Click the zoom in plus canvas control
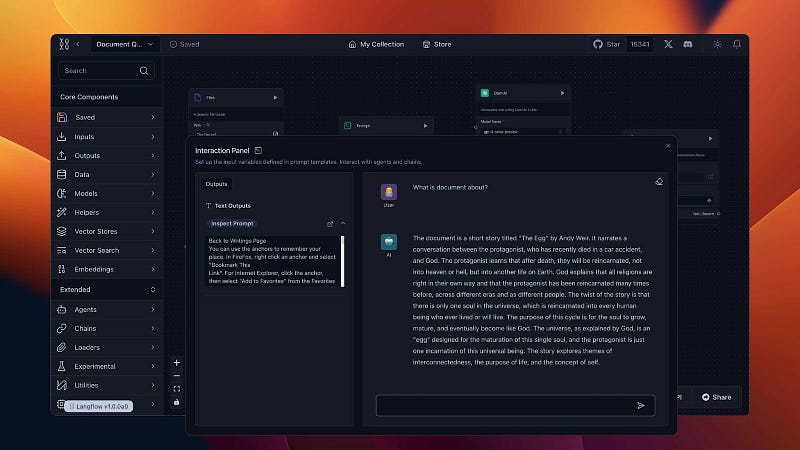This screenshot has height=450, width=800. click(177, 362)
